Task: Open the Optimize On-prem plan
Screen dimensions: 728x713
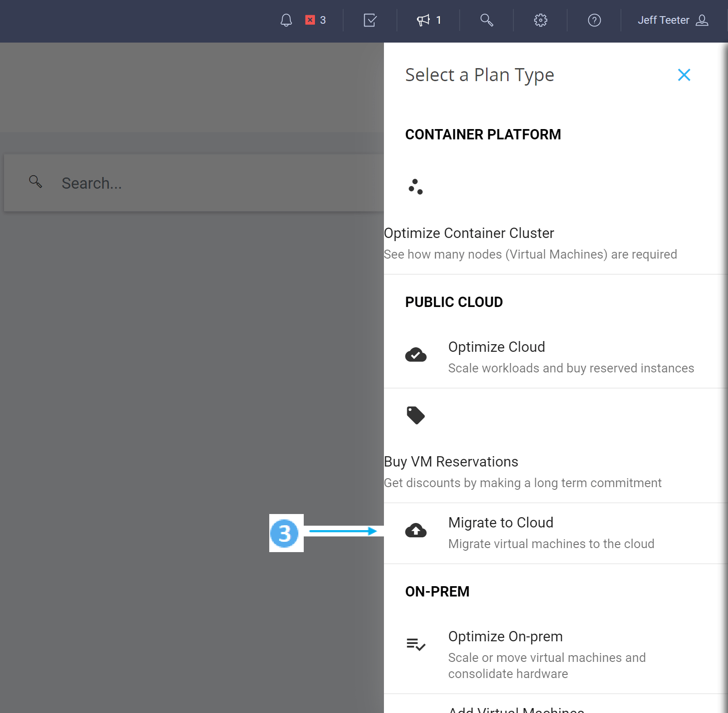Action: pos(505,636)
